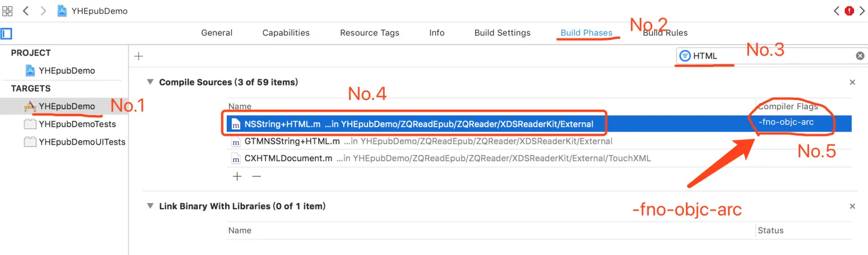Screen dimensions: 868x255
Task: Jump to next issue arrow
Action: [862, 10]
